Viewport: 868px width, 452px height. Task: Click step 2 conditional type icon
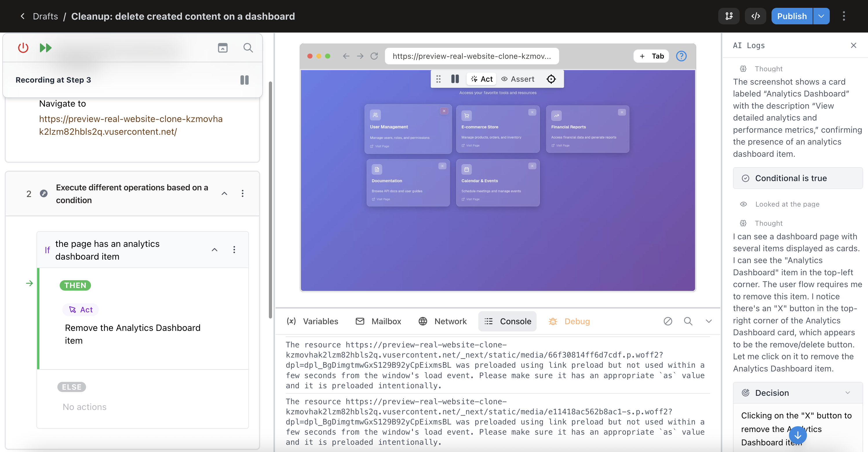44,194
